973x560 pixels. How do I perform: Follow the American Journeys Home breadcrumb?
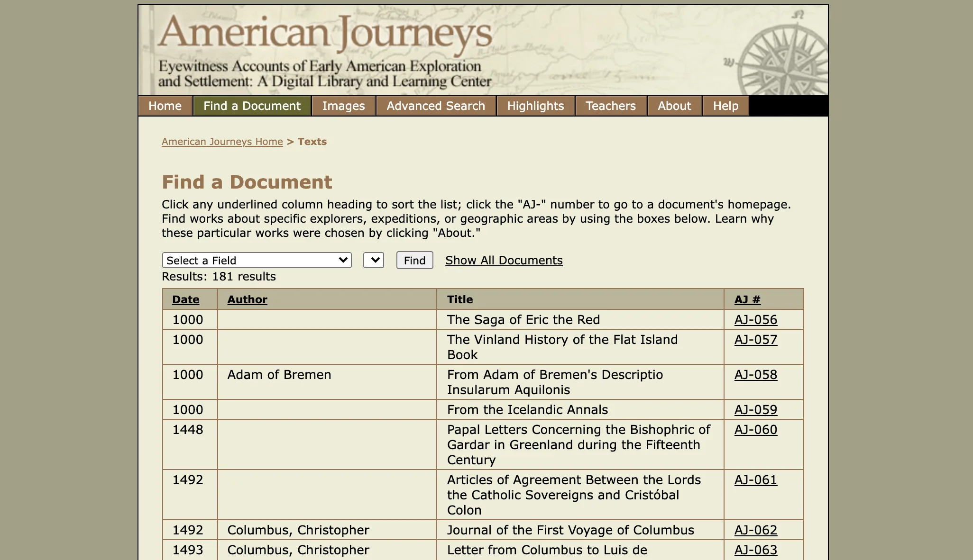(x=222, y=142)
